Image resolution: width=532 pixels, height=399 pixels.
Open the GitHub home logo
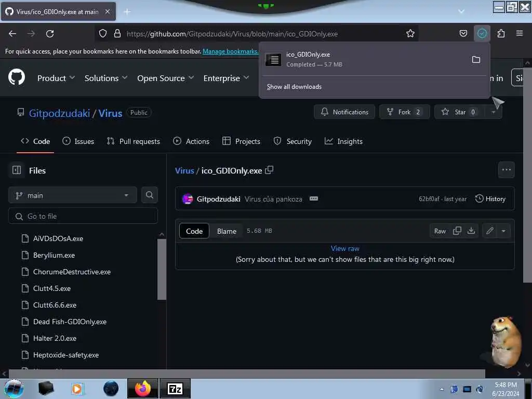(17, 77)
